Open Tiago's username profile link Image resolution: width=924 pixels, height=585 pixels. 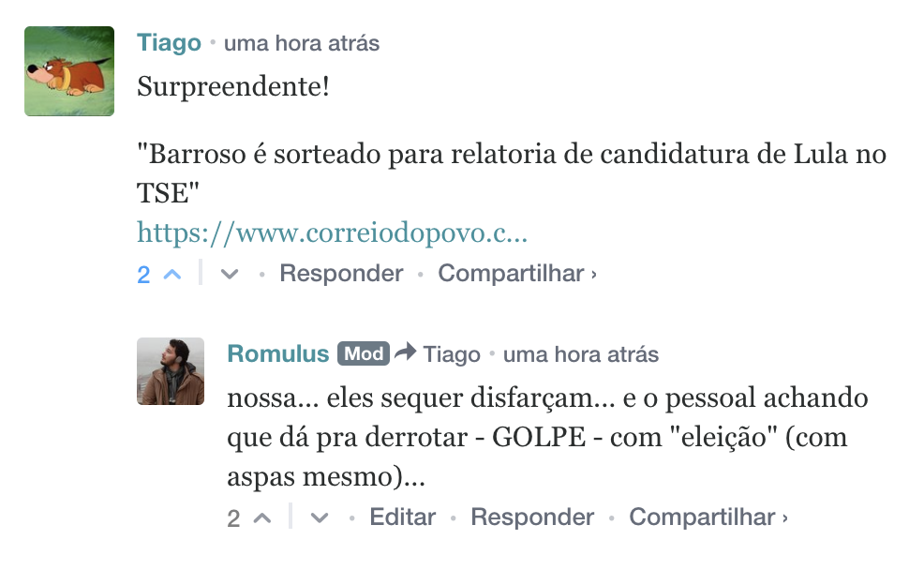169,43
